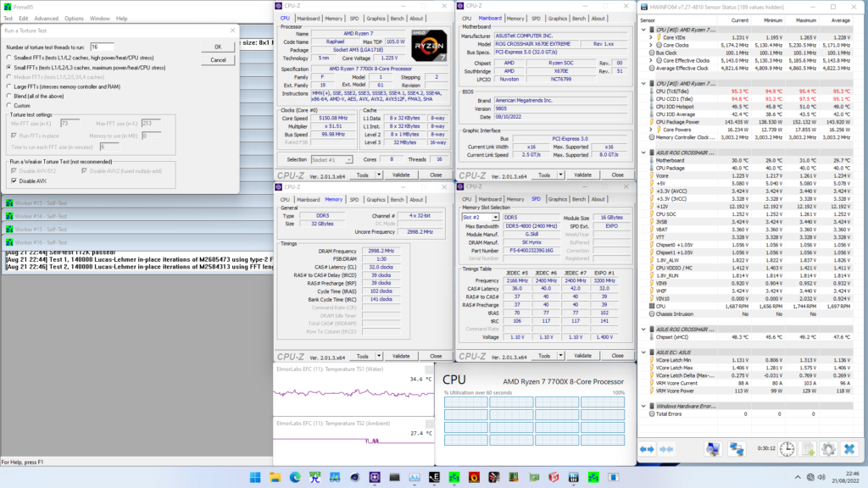Screen dimensions: 868x488
Task: Open the Windows Start menu
Action: pos(255,478)
